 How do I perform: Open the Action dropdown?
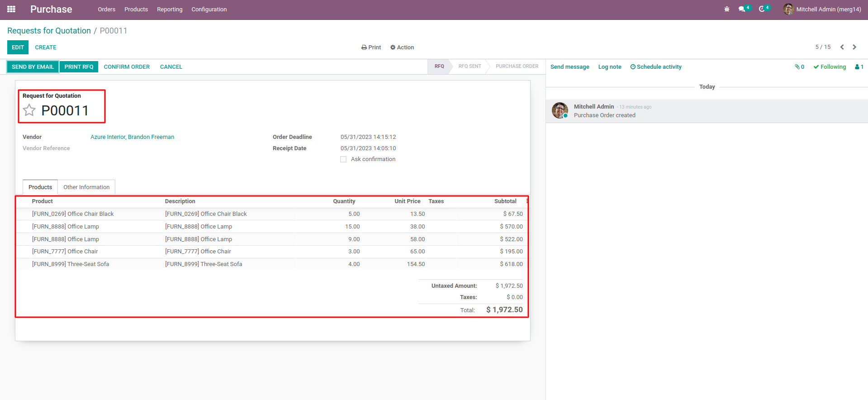[x=402, y=48]
